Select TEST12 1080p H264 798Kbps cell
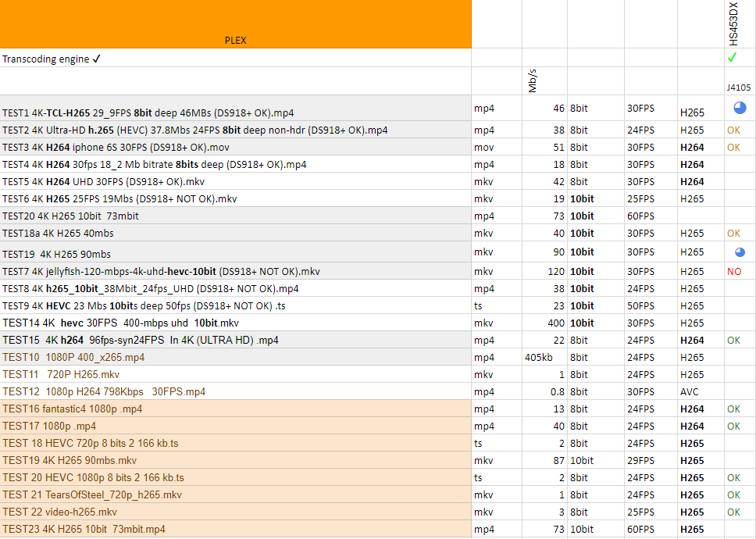The width and height of the screenshot is (756, 539). pos(235,391)
